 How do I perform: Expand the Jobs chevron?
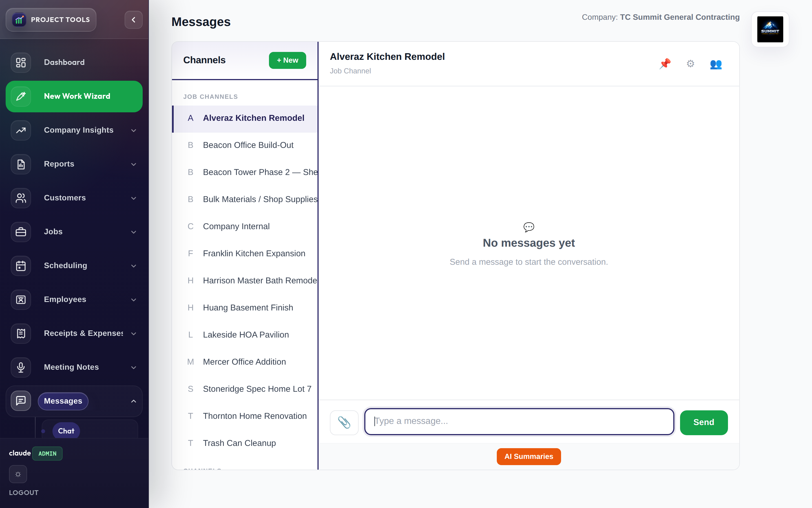(134, 232)
